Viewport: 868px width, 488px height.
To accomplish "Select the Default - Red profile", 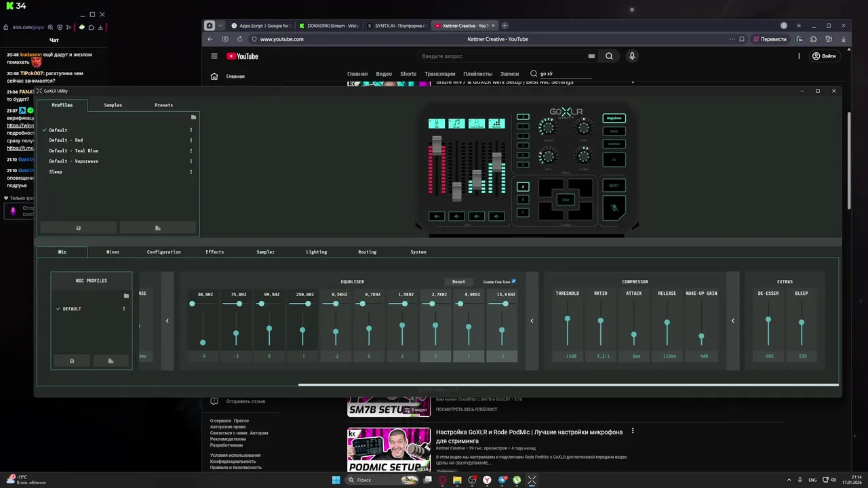I will [x=66, y=140].
